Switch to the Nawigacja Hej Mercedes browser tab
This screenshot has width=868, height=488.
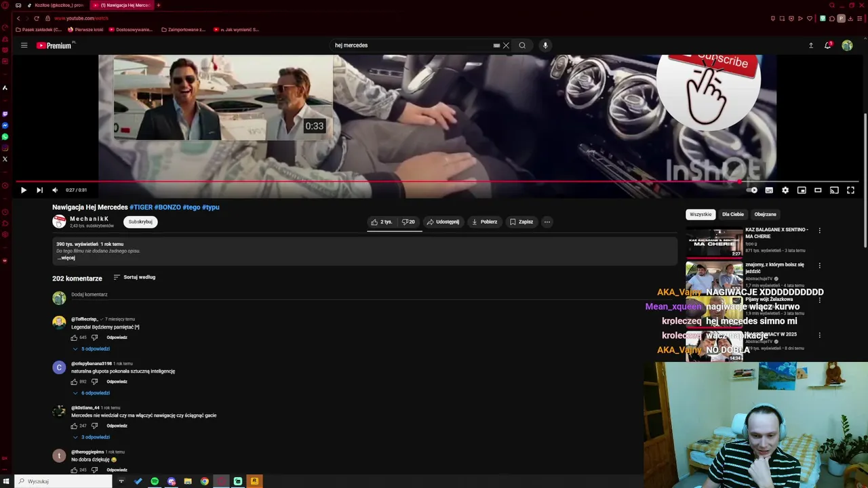[x=122, y=5]
